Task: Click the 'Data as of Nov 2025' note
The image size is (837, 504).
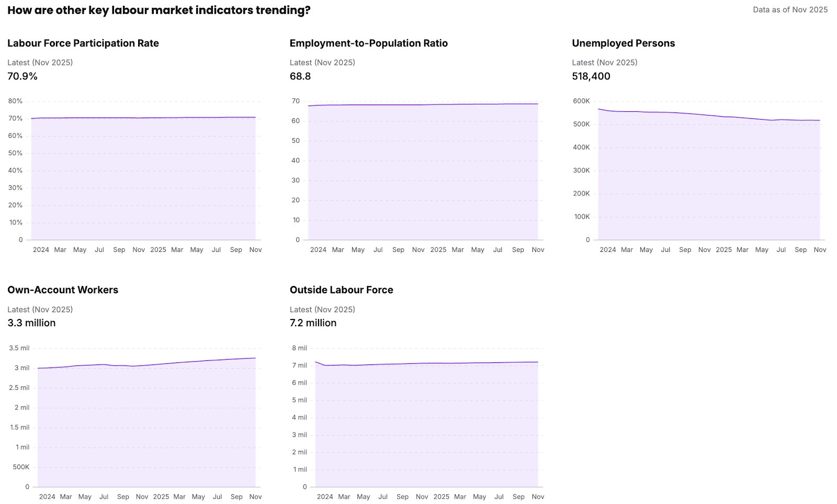Action: tap(790, 9)
